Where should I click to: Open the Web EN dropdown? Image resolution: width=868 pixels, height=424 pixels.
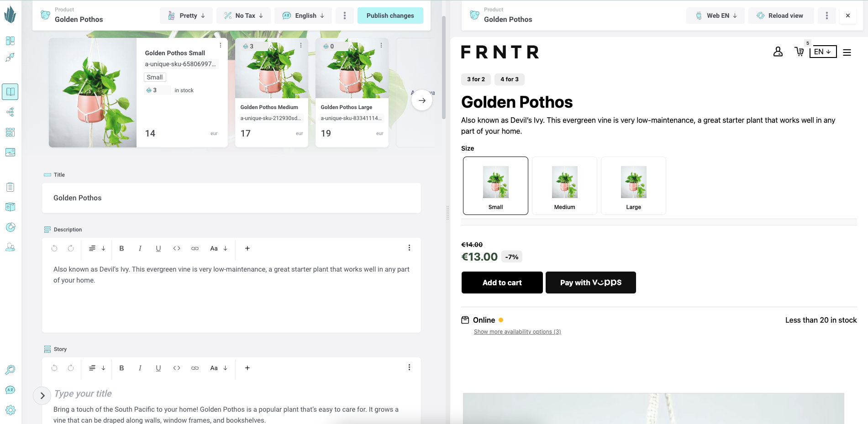point(715,16)
